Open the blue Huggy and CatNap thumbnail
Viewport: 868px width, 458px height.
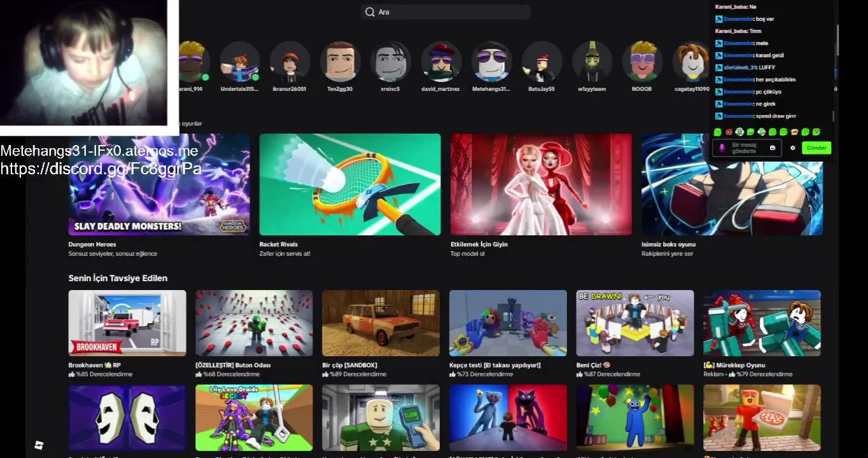click(x=508, y=417)
